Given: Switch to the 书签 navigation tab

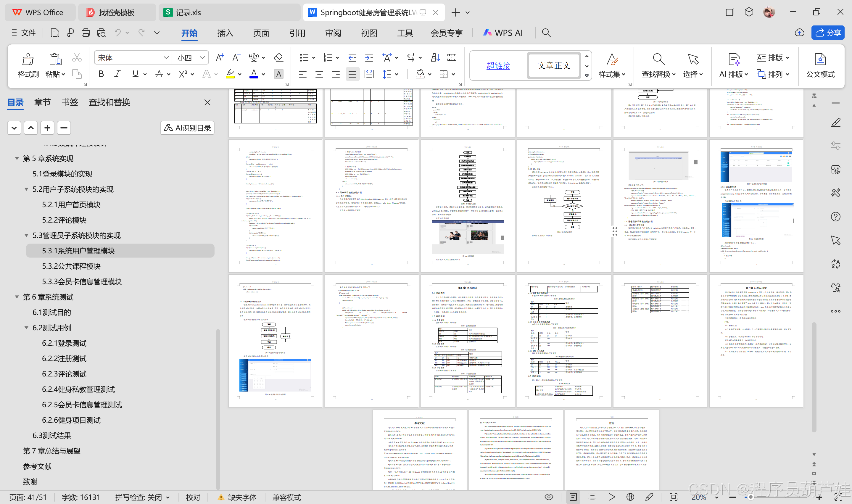Looking at the screenshot, I should pyautogui.click(x=70, y=102).
